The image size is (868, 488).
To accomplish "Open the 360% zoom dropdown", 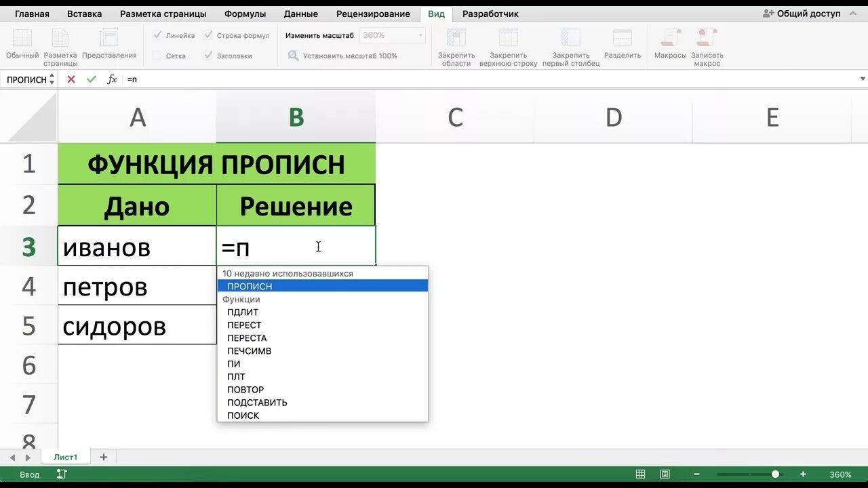I will (420, 35).
